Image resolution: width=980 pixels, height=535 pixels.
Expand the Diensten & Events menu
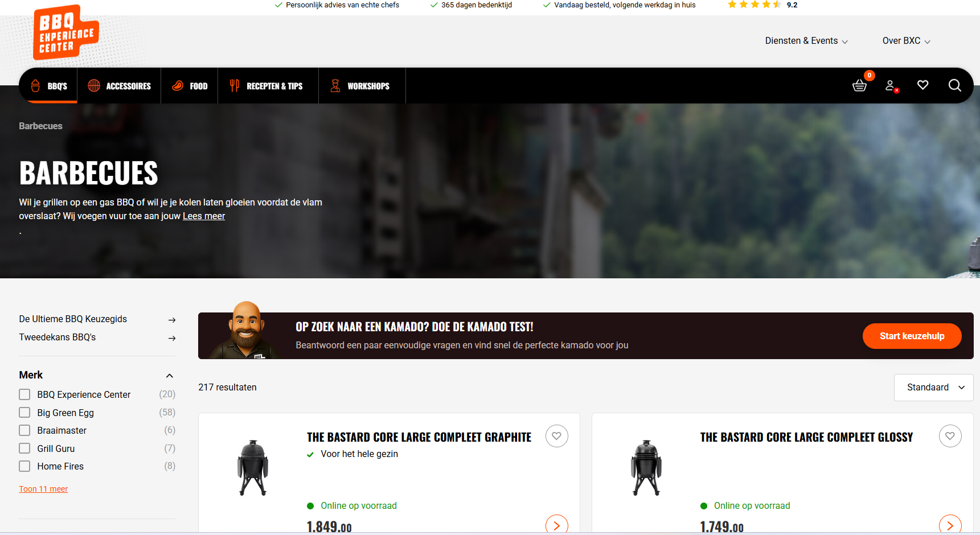pyautogui.click(x=806, y=41)
